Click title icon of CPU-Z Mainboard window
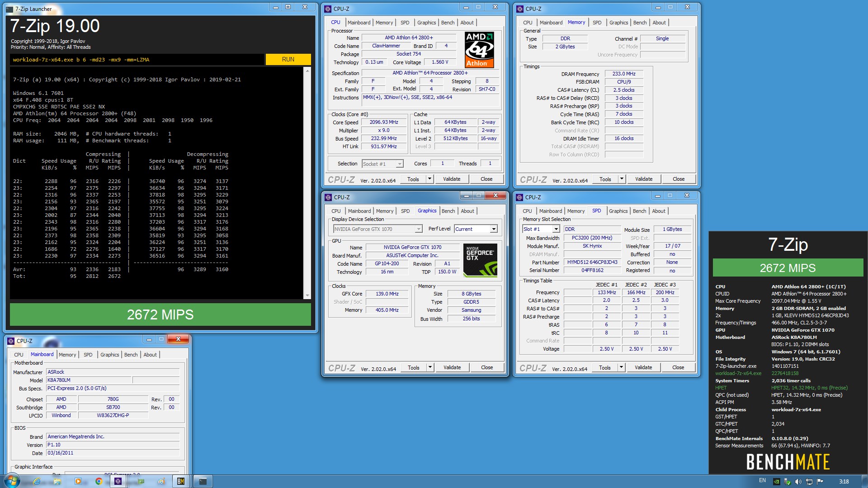The image size is (868, 488). click(x=11, y=341)
